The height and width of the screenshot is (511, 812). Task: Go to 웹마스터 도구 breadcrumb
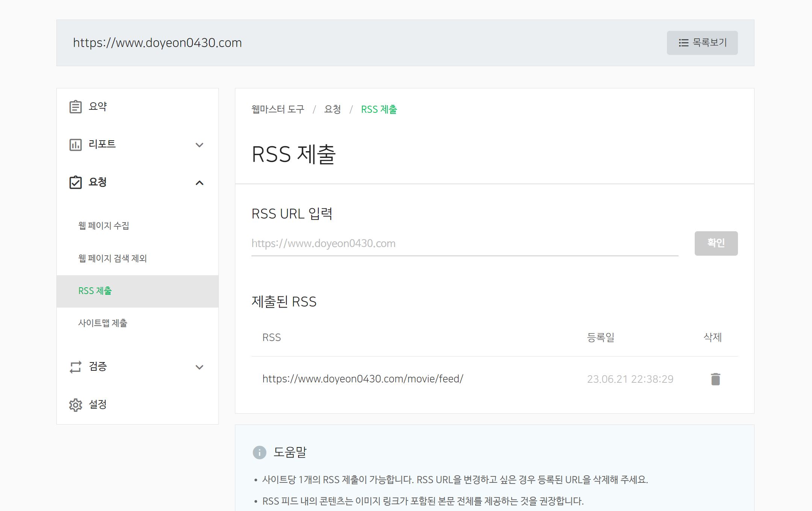(x=278, y=109)
